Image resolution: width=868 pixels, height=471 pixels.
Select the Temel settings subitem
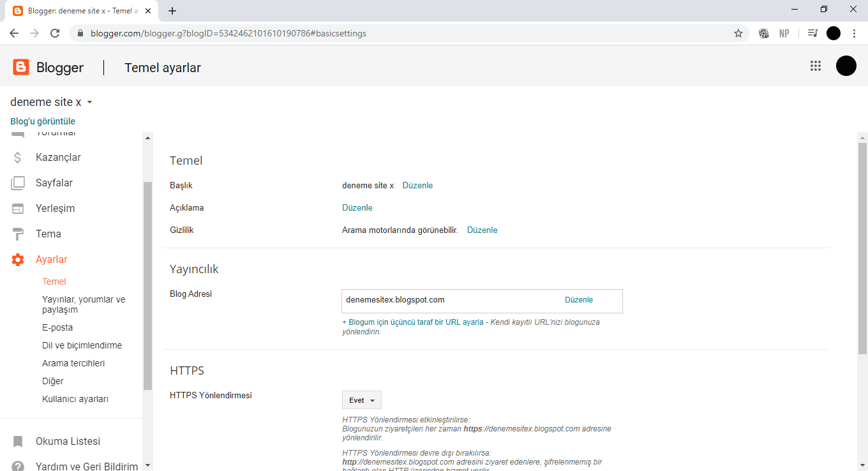coord(54,281)
